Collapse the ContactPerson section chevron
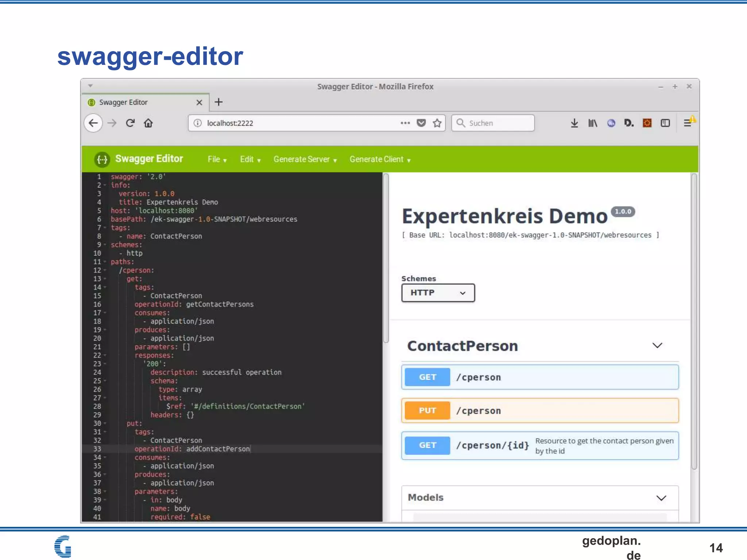747x560 pixels. (x=657, y=345)
